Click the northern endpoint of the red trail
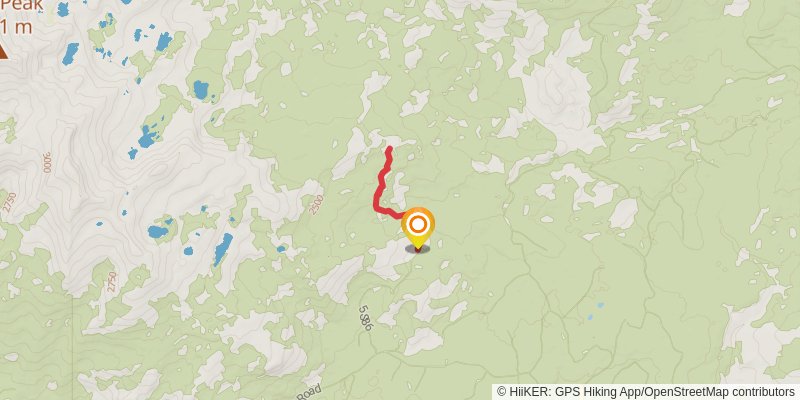The width and height of the screenshot is (800, 400). pyautogui.click(x=390, y=148)
